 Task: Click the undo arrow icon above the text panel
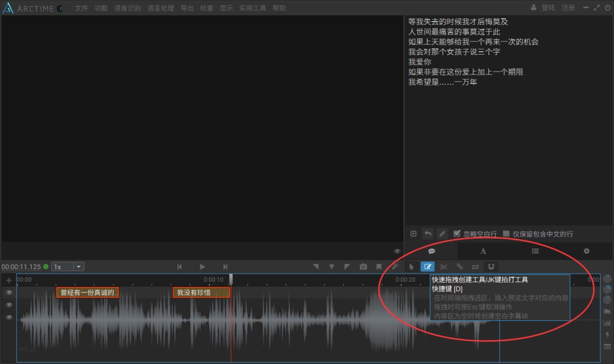tap(428, 233)
